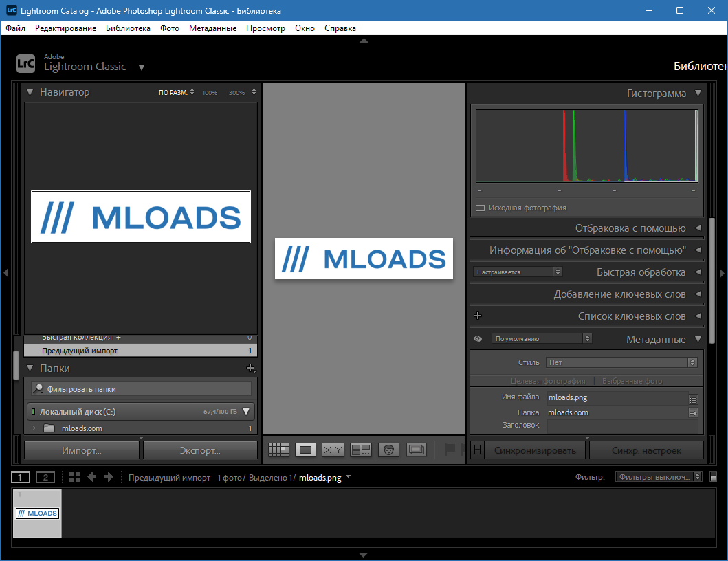Switch to Grid view icon
Viewport: 728px width, 561px height.
278,450
